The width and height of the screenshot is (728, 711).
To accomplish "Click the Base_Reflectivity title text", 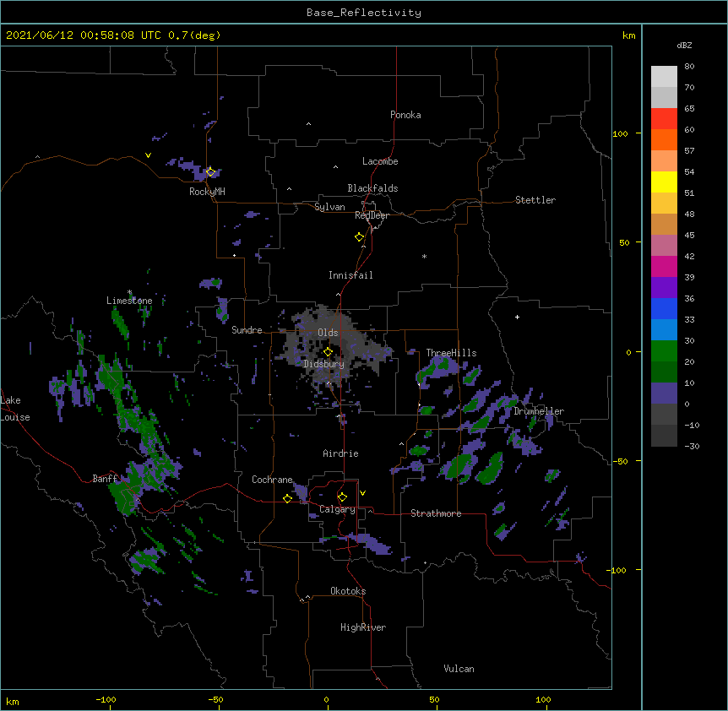I will (364, 13).
